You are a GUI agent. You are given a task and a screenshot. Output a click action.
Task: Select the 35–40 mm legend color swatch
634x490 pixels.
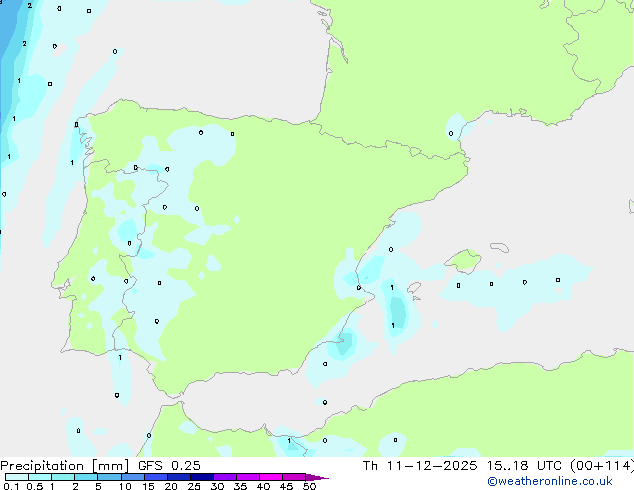pos(247,477)
